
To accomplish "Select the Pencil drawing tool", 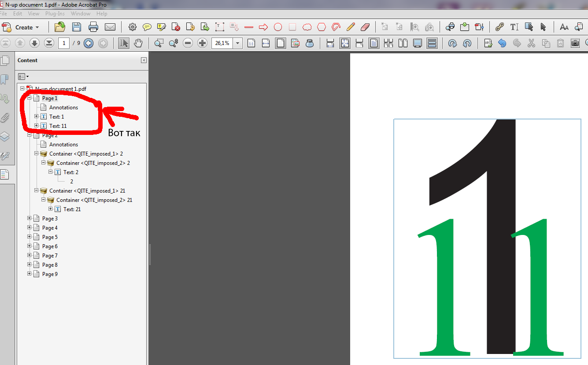I will [351, 27].
